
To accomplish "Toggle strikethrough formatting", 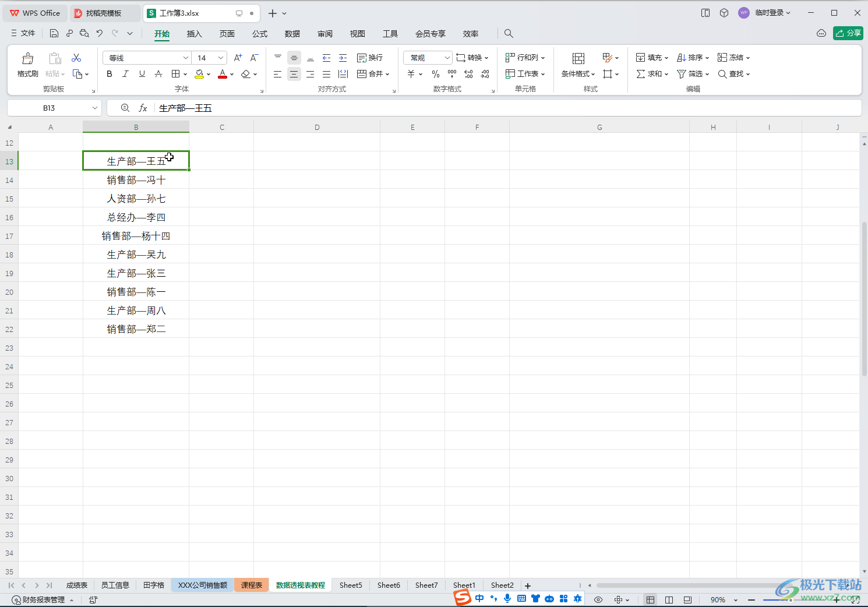I will pos(158,74).
